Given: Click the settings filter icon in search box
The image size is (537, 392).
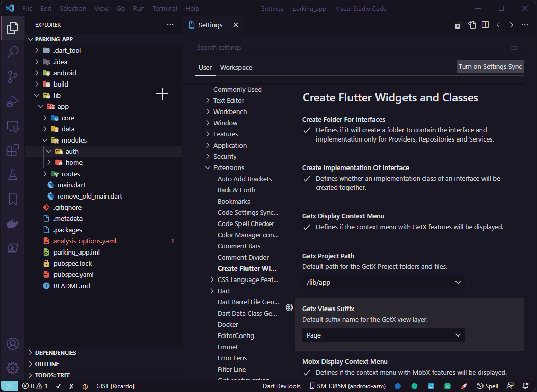Looking at the screenshot, I should point(514,47).
